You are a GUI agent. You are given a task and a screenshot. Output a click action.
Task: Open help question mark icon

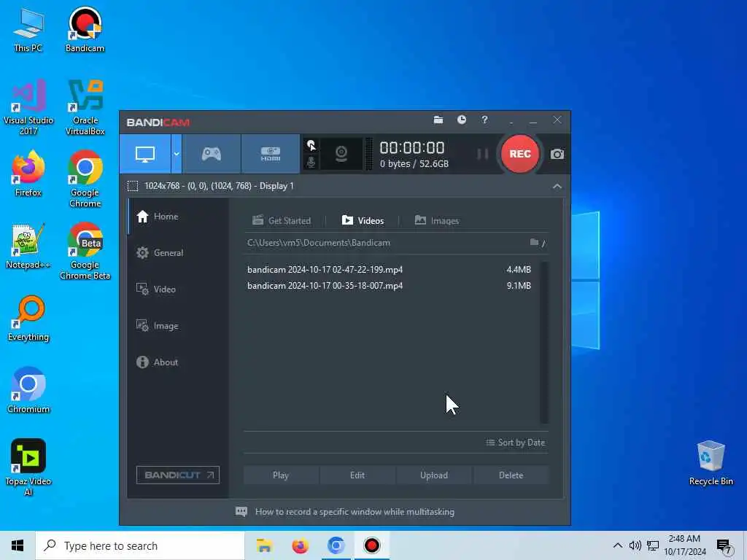click(484, 120)
